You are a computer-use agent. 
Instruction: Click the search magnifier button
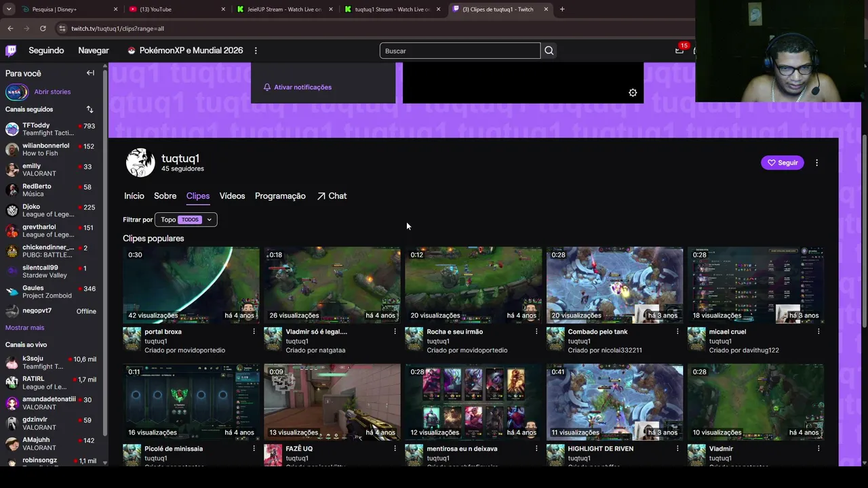(x=549, y=51)
